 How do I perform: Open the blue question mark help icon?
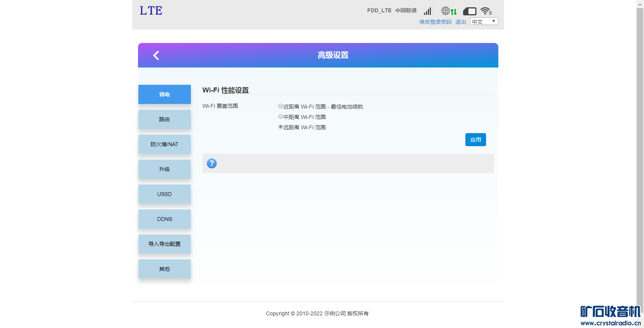click(212, 163)
